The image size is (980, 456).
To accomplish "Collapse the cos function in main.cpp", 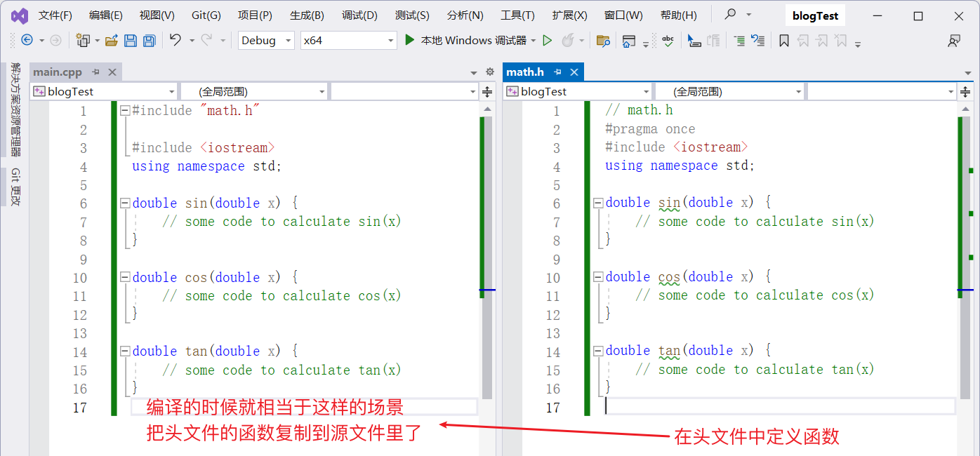I will [x=125, y=277].
